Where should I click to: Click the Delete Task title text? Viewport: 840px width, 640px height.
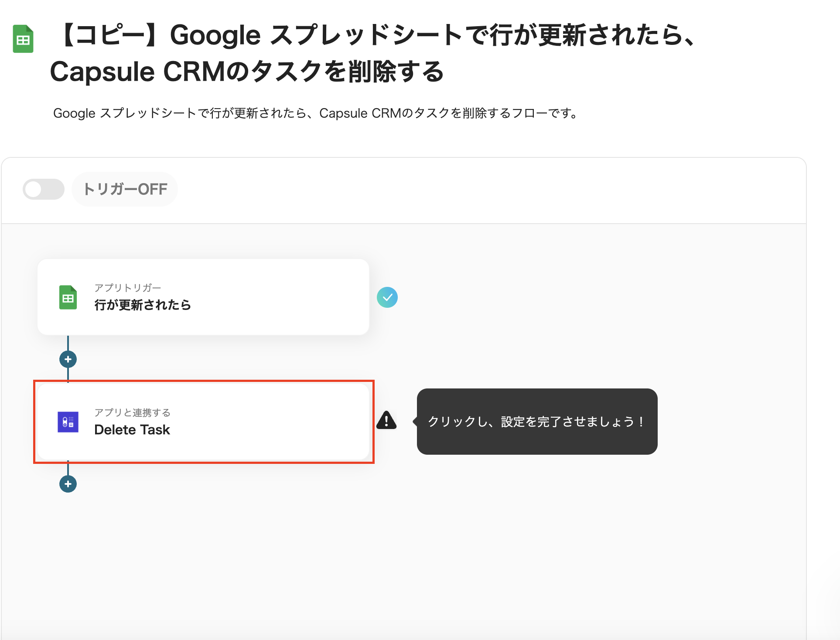pyautogui.click(x=132, y=430)
